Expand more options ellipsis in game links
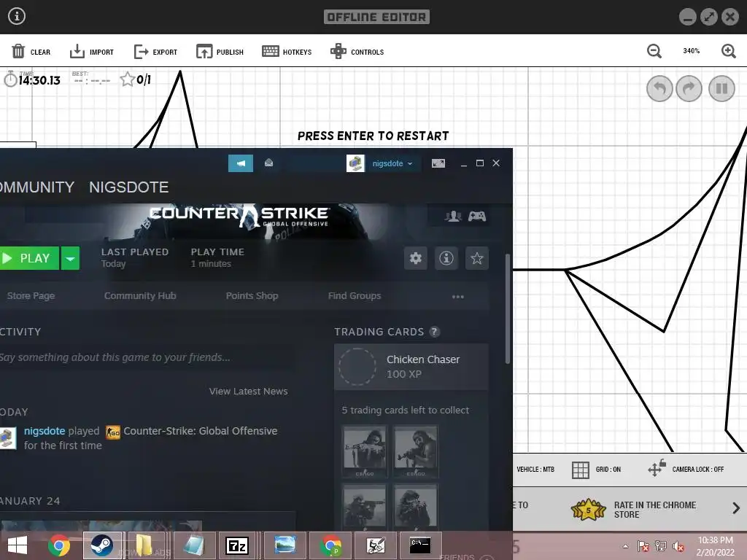 point(458,297)
